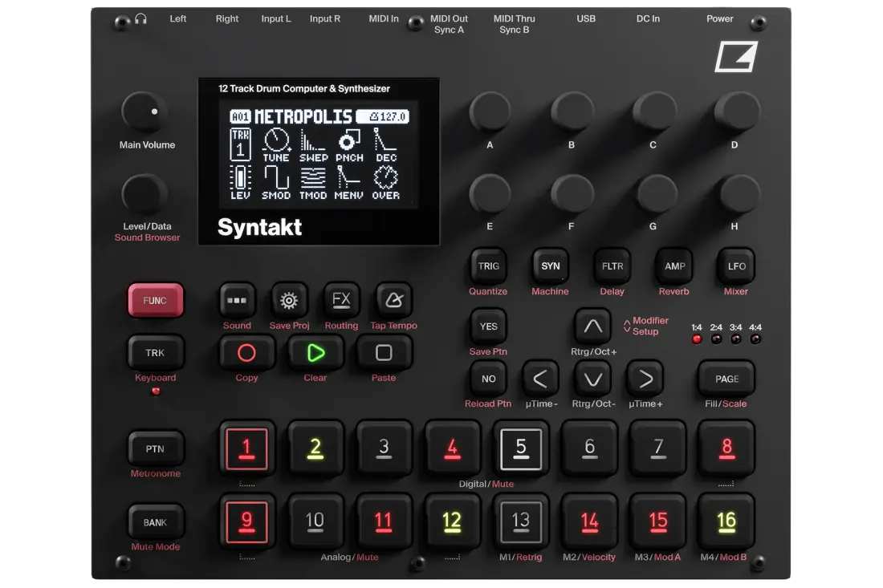The height and width of the screenshot is (588, 883).
Task: Select the LEV parameter icon on display
Action: (241, 182)
